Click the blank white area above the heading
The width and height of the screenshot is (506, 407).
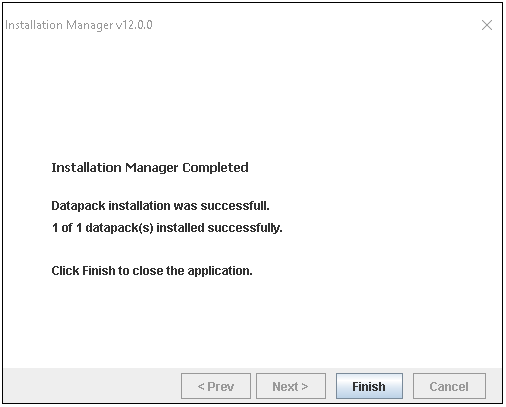252,100
